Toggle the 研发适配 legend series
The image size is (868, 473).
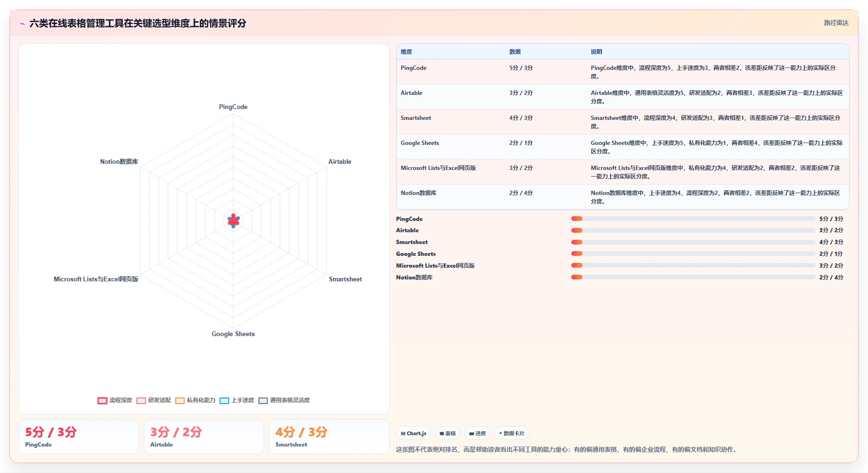tap(153, 400)
